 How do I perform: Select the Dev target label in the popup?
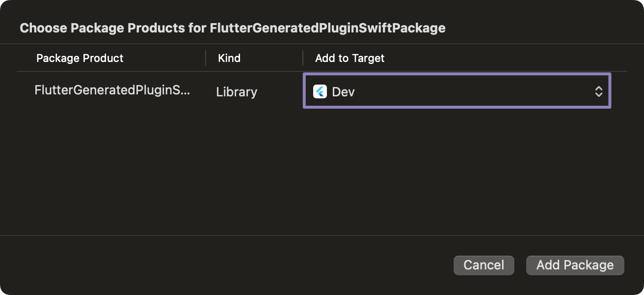point(343,91)
